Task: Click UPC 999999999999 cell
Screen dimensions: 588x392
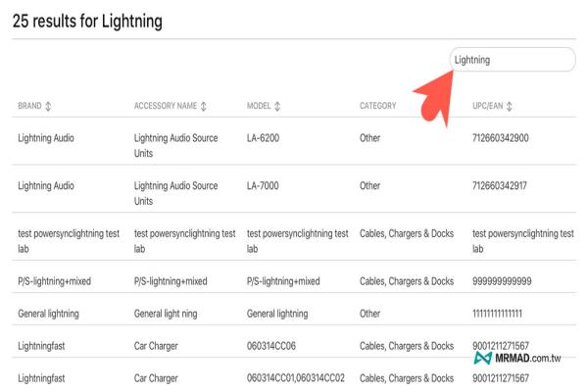Action: click(x=502, y=281)
